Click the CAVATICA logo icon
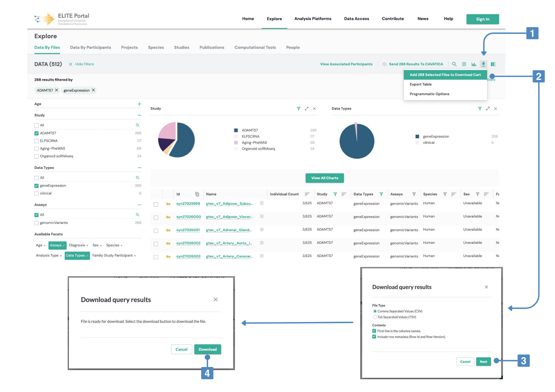 (x=385, y=64)
